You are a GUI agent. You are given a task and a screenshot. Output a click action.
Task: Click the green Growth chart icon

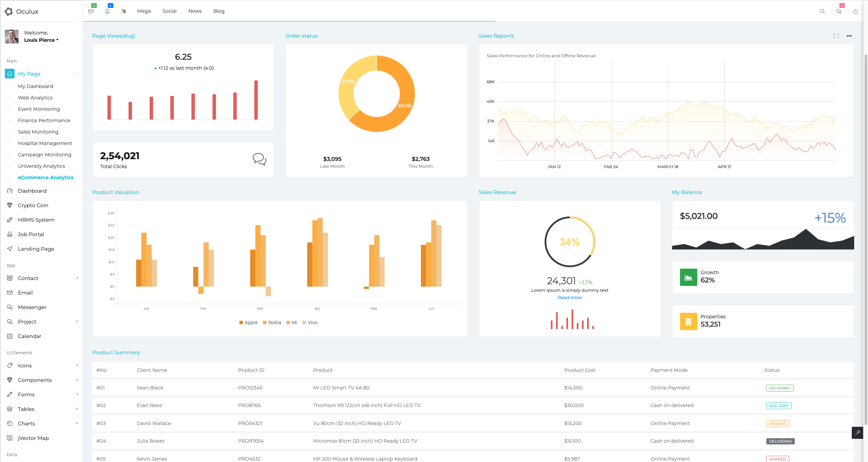coord(688,277)
